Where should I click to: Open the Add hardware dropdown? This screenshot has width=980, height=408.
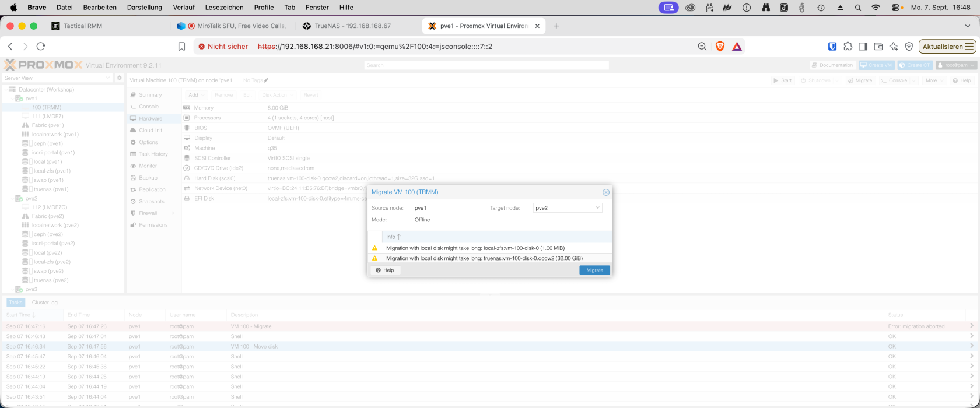pos(197,95)
